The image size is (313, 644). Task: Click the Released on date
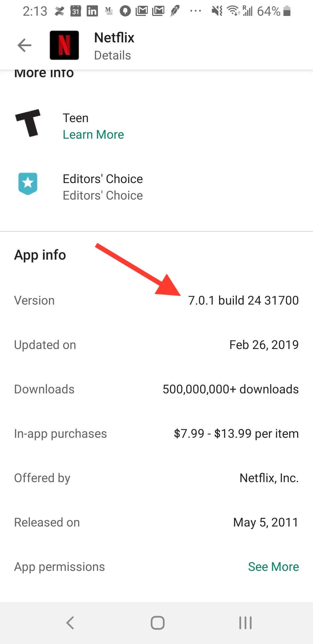coord(265,522)
